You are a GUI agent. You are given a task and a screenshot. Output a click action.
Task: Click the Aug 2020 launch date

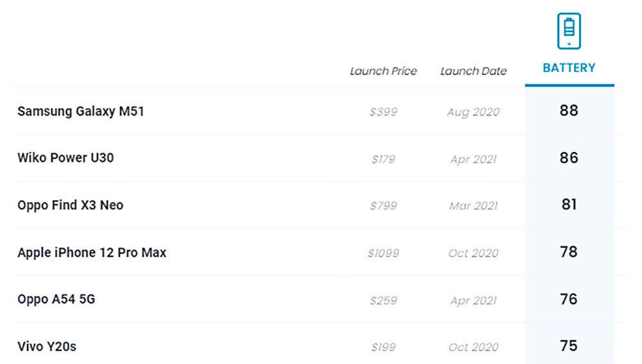click(x=473, y=112)
